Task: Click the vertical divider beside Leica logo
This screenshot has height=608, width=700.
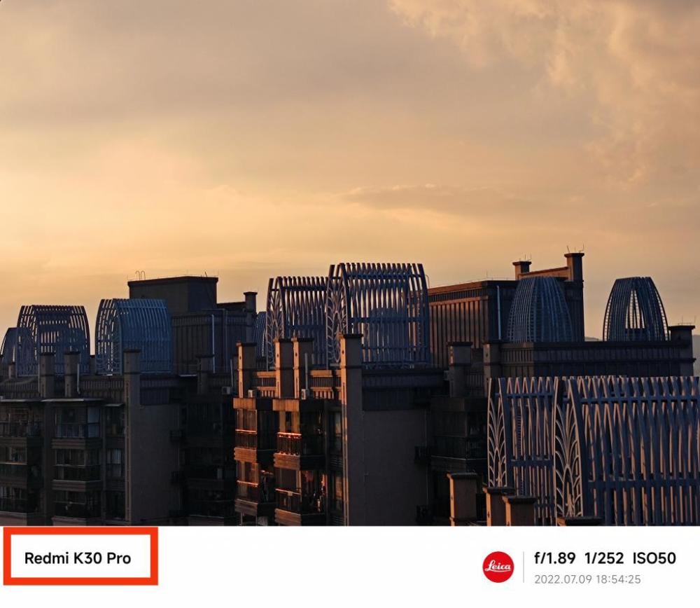Action: (x=524, y=567)
